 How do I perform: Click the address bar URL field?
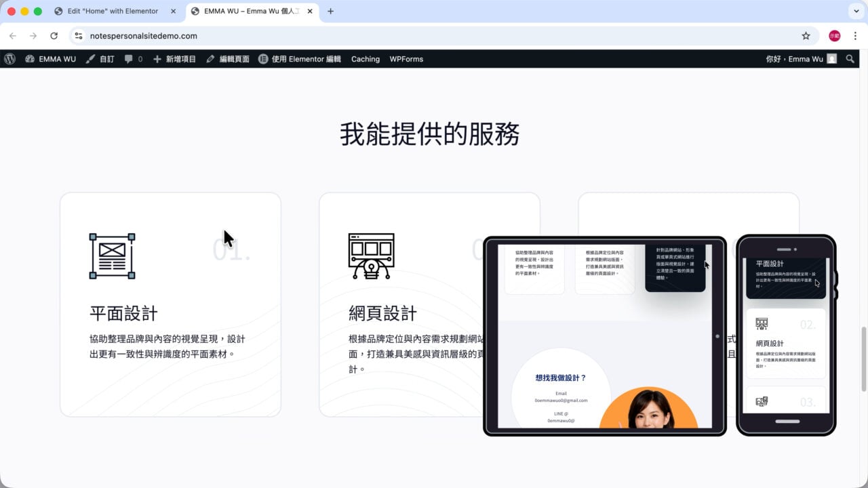434,36
